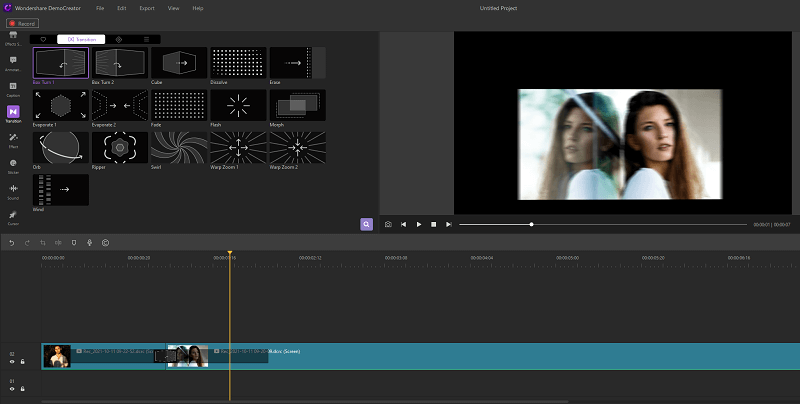Switch to the diamond-shaped library tab
This screenshot has height=404, width=800.
point(119,39)
